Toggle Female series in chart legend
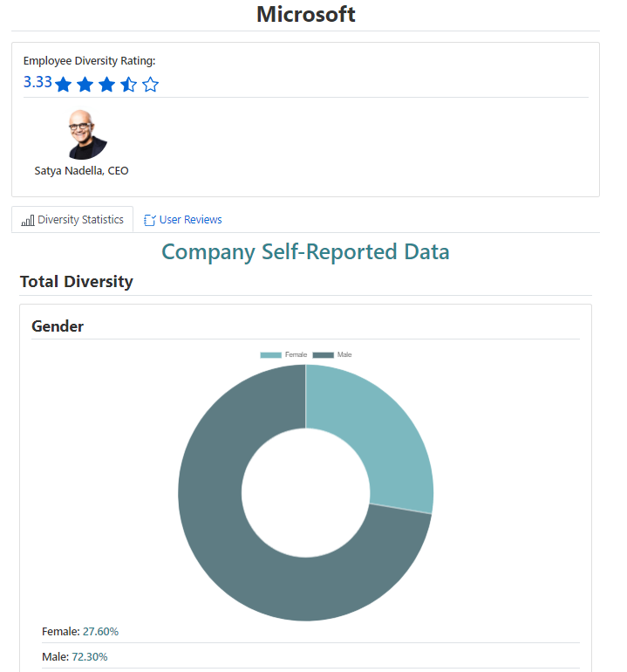This screenshot has width=627, height=672. [x=283, y=354]
